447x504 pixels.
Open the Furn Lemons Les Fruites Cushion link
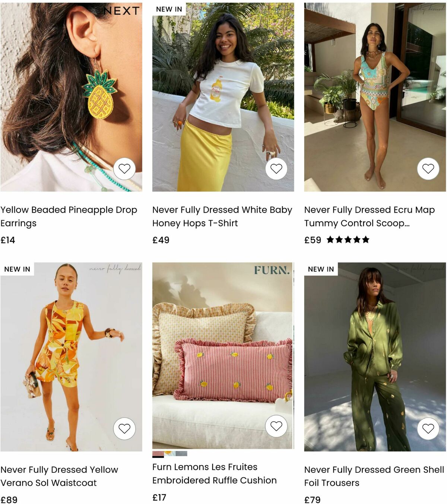(x=214, y=473)
